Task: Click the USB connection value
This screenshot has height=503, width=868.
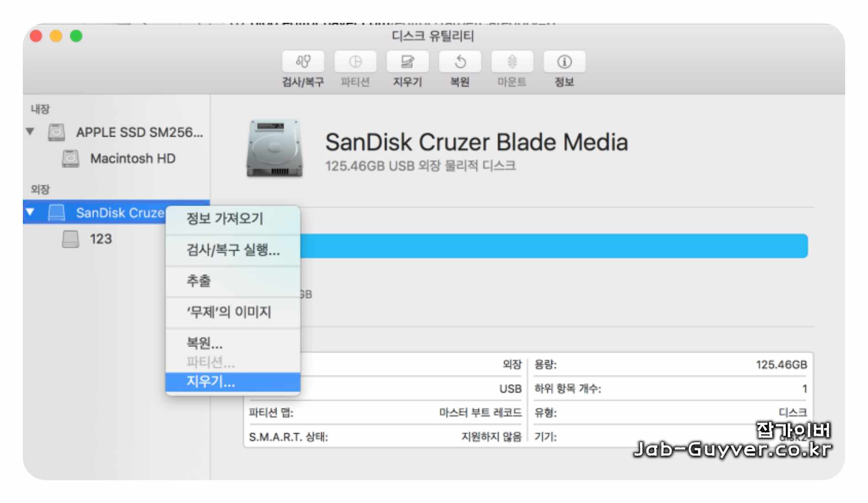Action: [x=510, y=389]
